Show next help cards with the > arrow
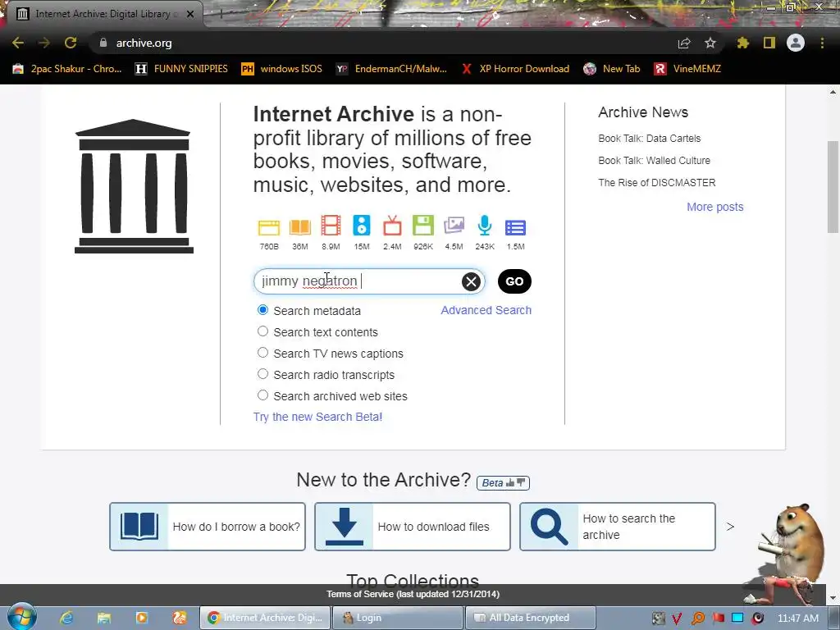Image resolution: width=840 pixels, height=630 pixels. (x=730, y=527)
